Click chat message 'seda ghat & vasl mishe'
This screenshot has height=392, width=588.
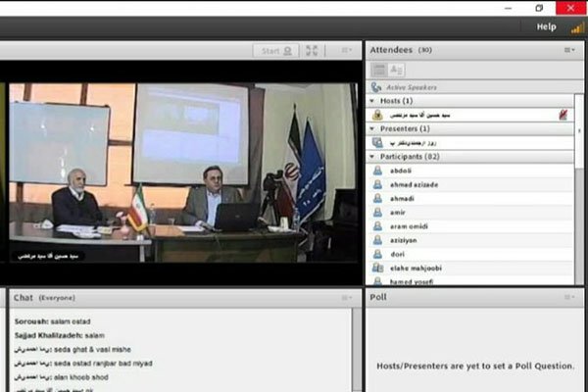click(x=73, y=349)
